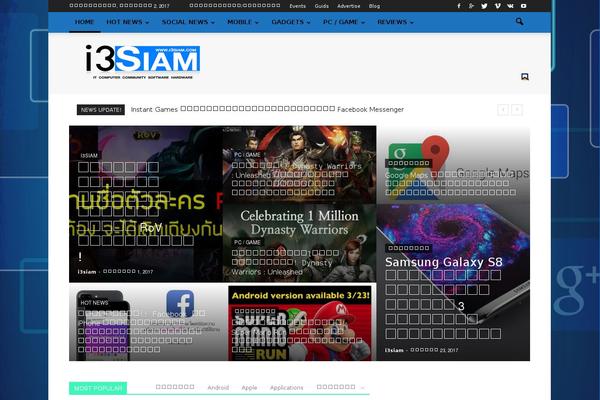Select the HOME menu item
Viewport: 600px width, 400px height.
point(85,22)
